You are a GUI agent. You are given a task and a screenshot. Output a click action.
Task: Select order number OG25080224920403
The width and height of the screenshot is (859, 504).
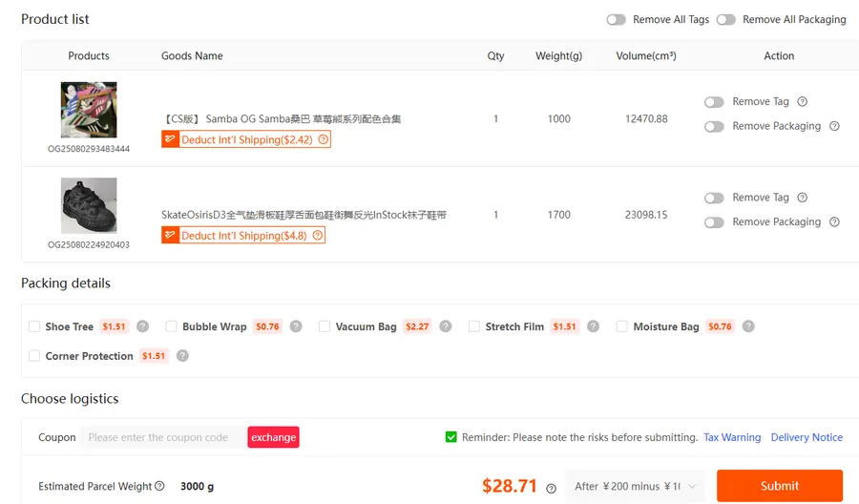click(89, 245)
